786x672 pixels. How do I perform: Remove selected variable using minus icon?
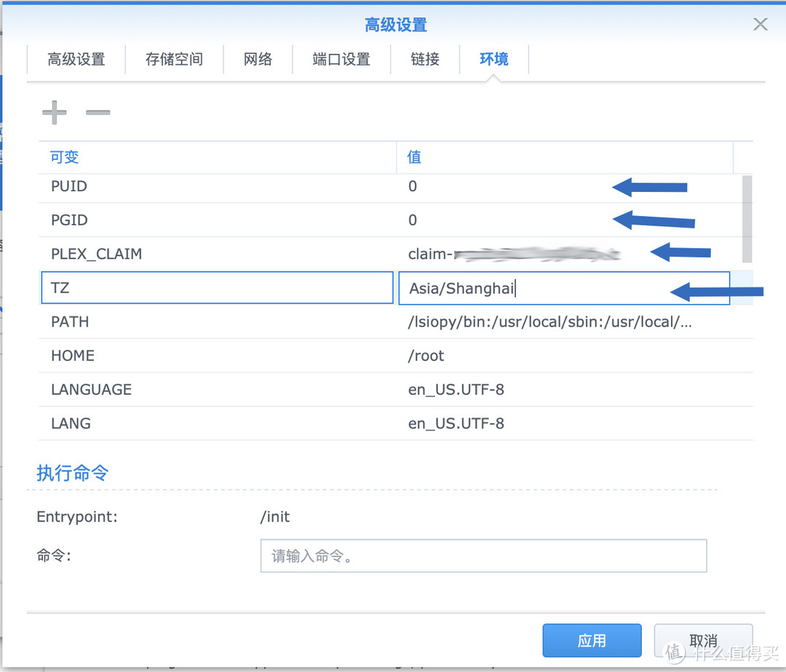(x=98, y=113)
